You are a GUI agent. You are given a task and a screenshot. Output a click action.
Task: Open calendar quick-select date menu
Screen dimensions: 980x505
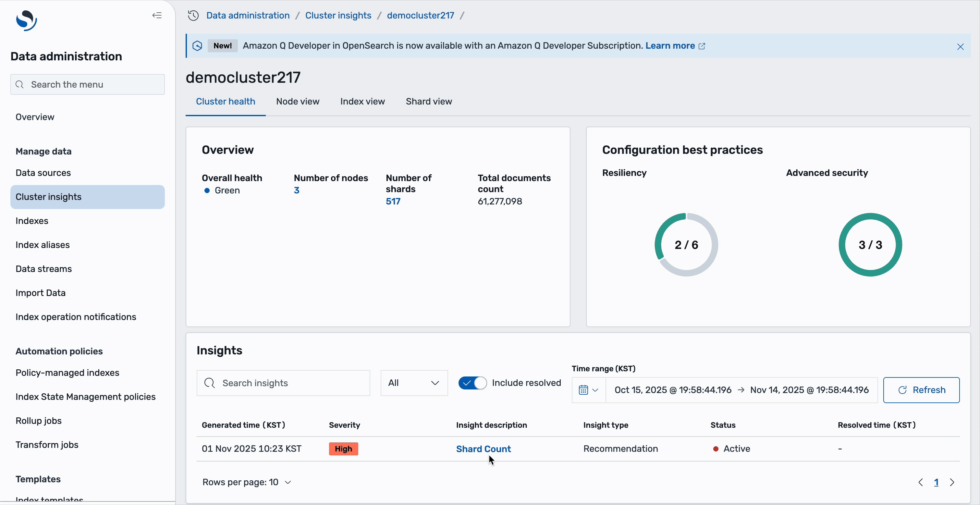(588, 390)
